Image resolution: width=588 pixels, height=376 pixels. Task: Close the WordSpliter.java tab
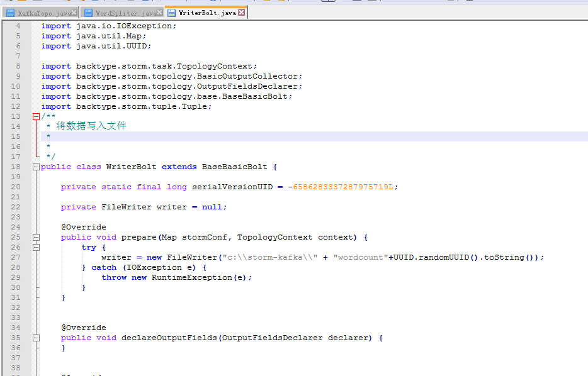click(159, 13)
